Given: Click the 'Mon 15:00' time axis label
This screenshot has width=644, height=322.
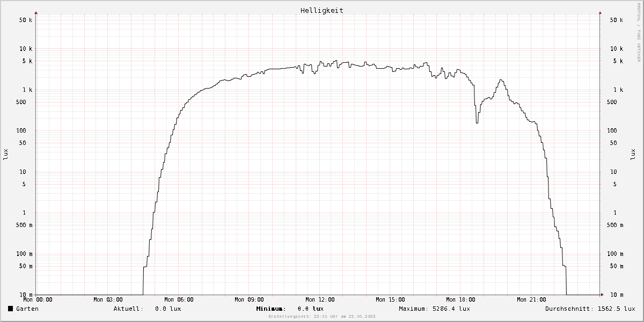Looking at the screenshot, I should click(390, 300).
